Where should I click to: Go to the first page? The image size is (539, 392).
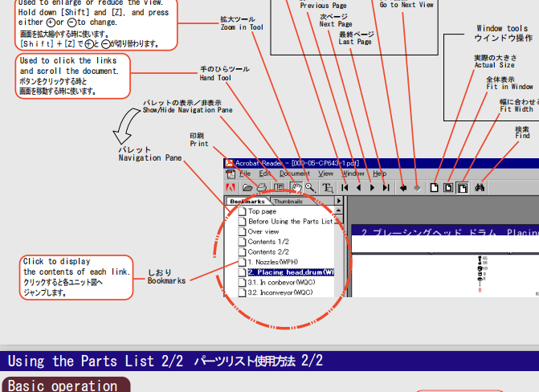pos(345,187)
